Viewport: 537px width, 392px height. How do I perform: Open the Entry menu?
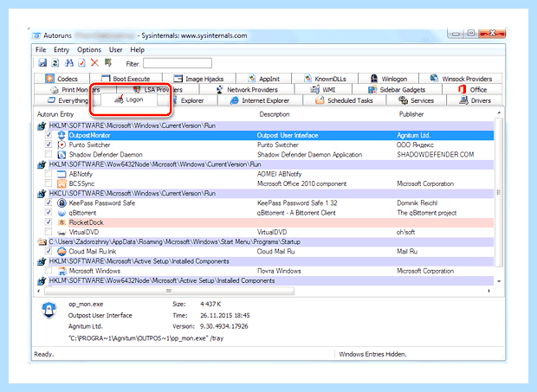click(61, 50)
